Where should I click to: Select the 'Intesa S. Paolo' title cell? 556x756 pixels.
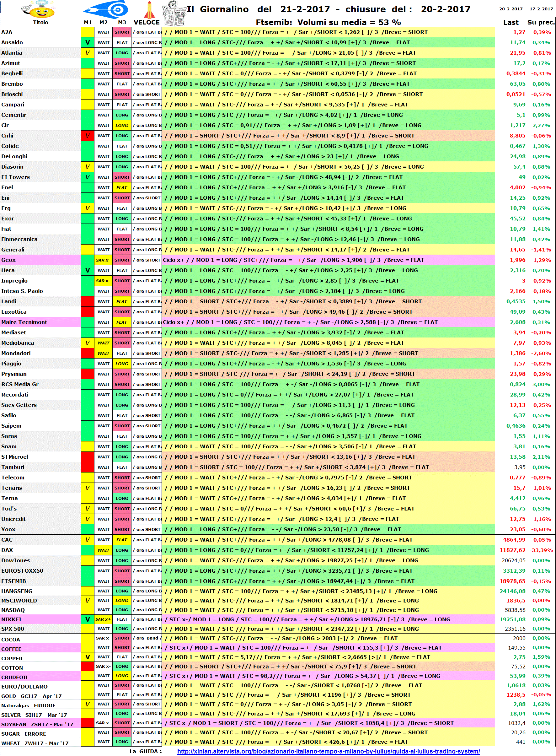(x=40, y=291)
